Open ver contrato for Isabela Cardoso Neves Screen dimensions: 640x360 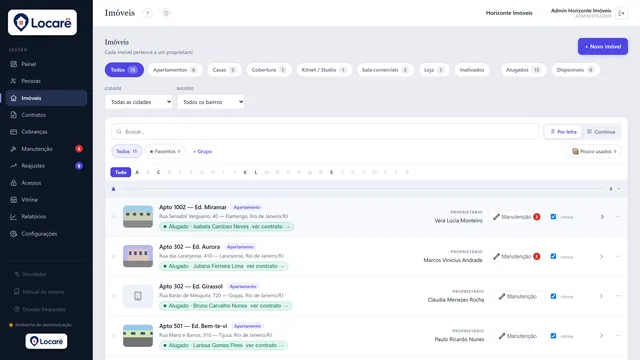(x=270, y=227)
